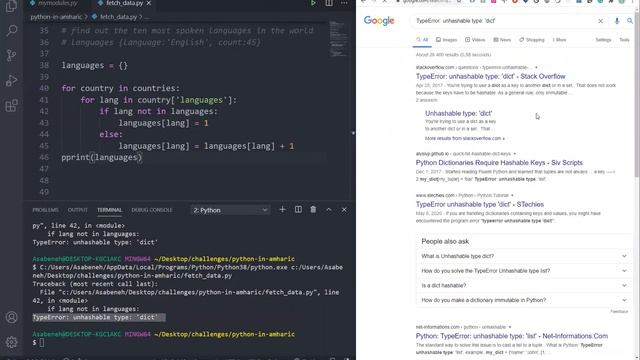640x360 pixels.
Task: Split the terminal pane
Action: (x=298, y=210)
